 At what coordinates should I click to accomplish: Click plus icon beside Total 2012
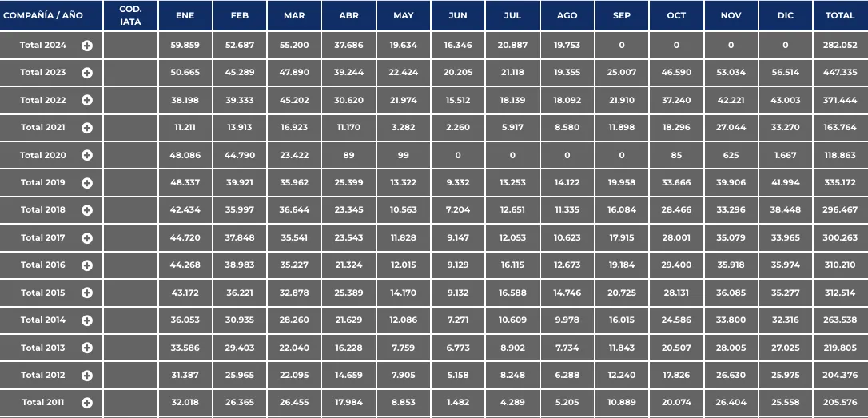tap(87, 376)
